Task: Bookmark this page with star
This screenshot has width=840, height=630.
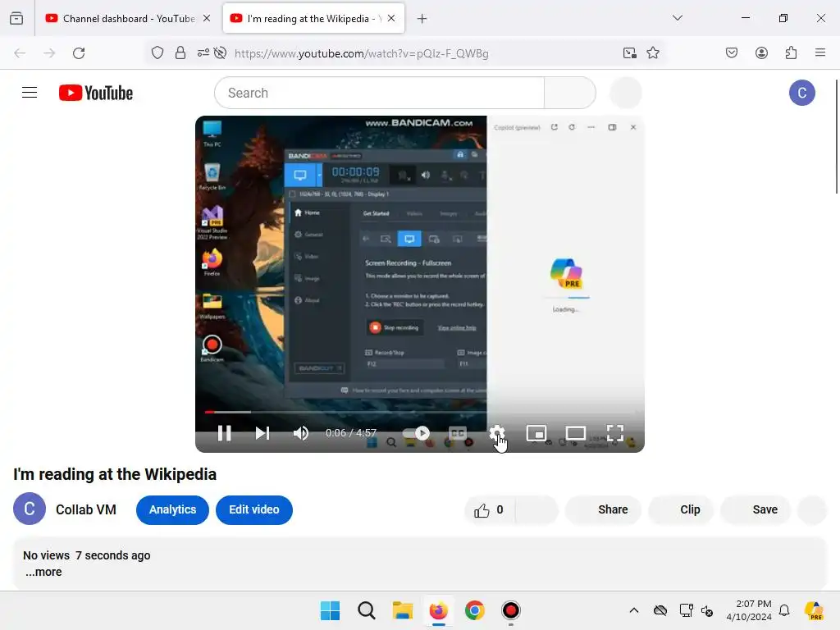Action: pos(652,52)
